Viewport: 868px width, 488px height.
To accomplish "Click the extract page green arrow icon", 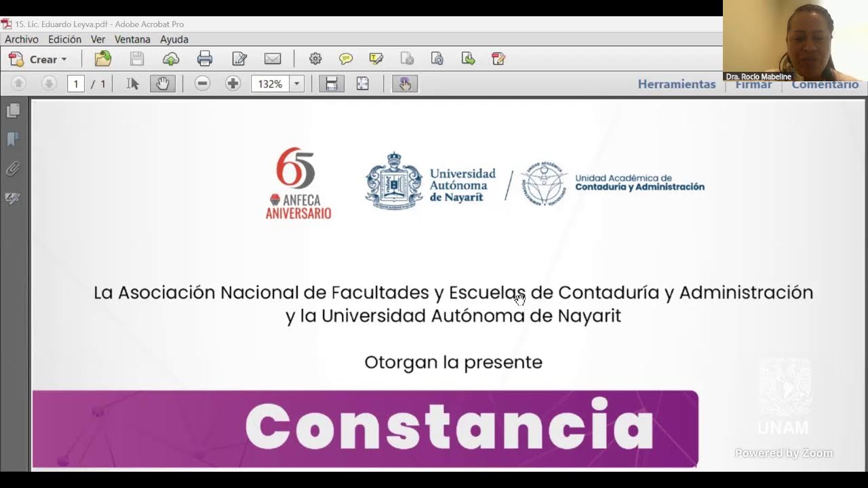I will click(x=468, y=59).
